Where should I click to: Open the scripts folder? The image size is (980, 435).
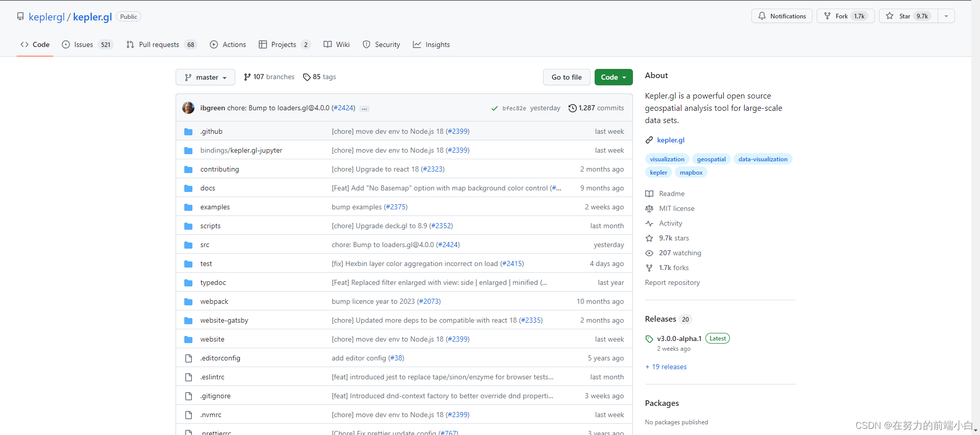tap(210, 226)
